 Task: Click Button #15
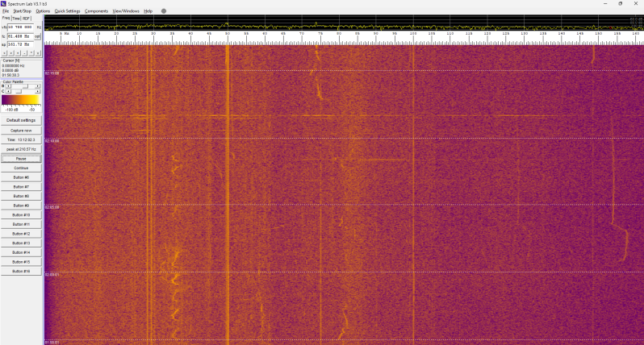[x=21, y=262]
